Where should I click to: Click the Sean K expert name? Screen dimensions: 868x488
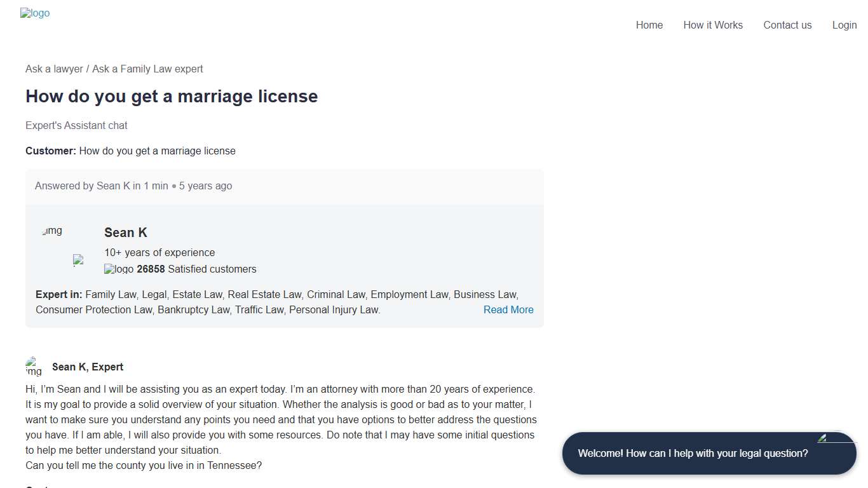tap(125, 233)
